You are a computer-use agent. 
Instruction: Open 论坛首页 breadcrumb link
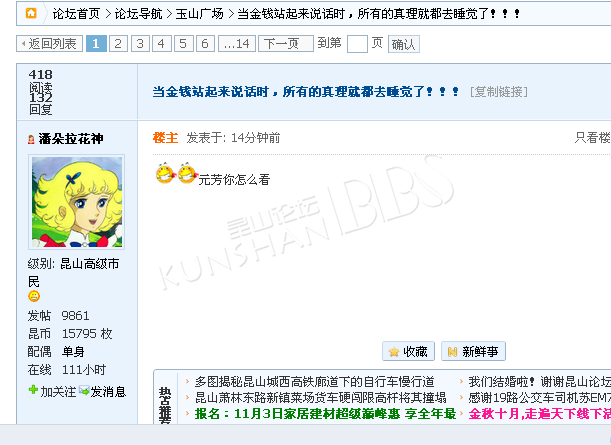[77, 14]
